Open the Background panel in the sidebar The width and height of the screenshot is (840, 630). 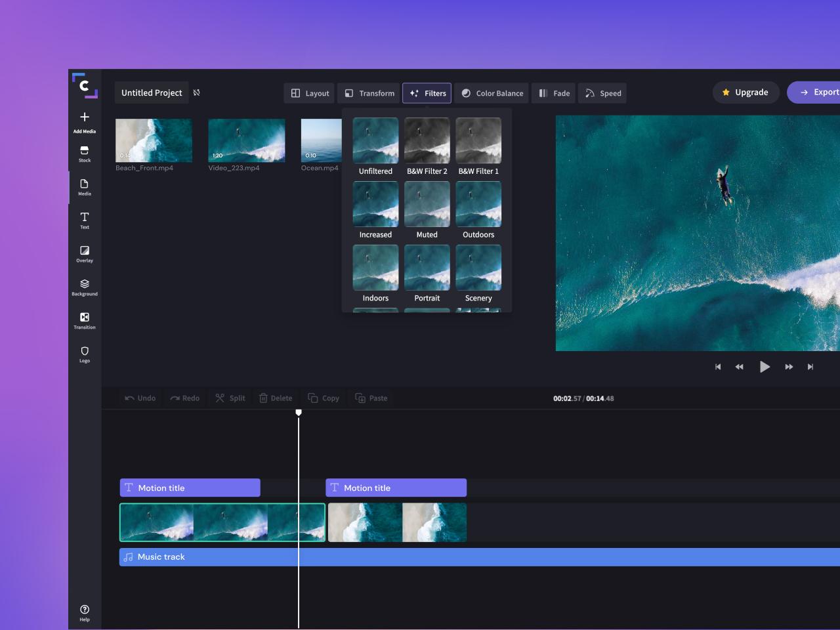click(x=85, y=287)
